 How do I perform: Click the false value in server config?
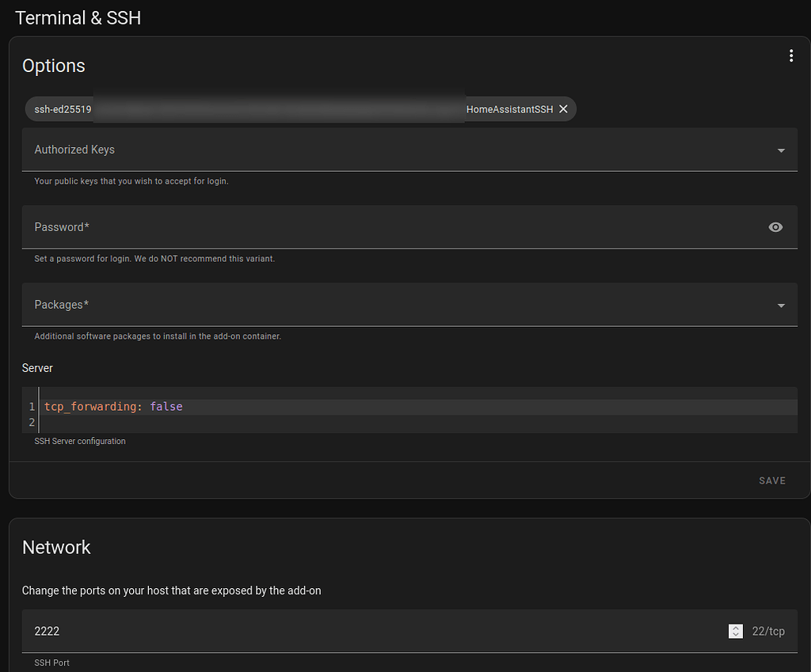click(166, 407)
